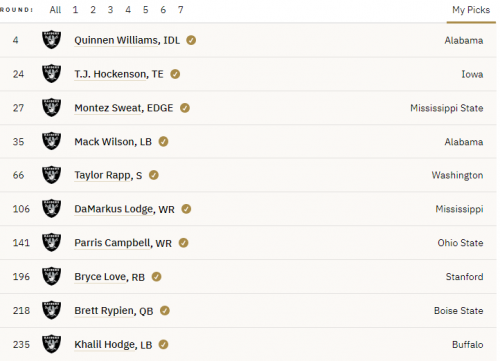Select the All rounds filter

(x=55, y=10)
